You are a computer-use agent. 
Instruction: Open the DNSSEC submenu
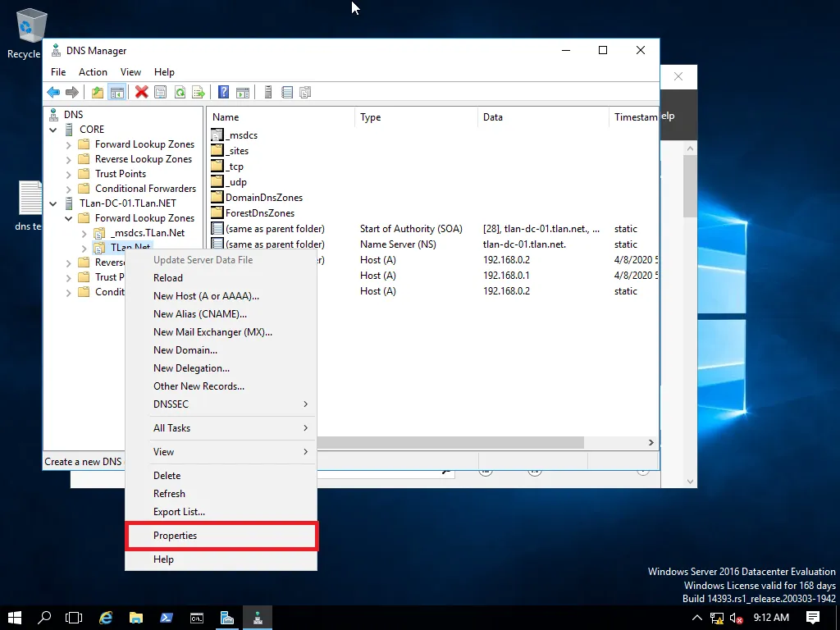click(221, 404)
